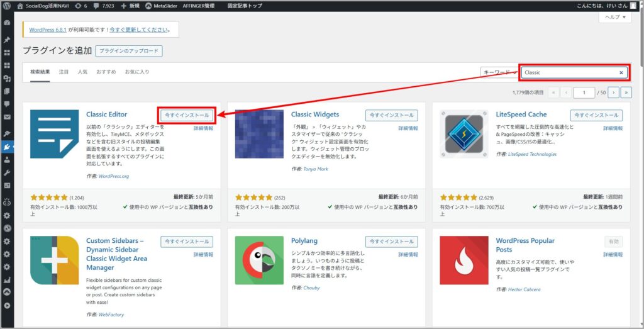644x329 pixels.
Task: Open the Dashboard gauge icon in sidebar
Action: coord(6,23)
